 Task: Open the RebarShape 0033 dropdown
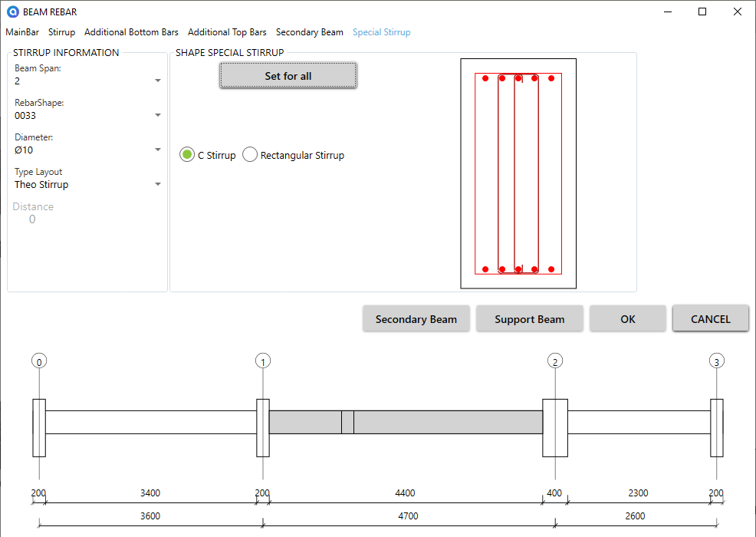pyautogui.click(x=87, y=115)
